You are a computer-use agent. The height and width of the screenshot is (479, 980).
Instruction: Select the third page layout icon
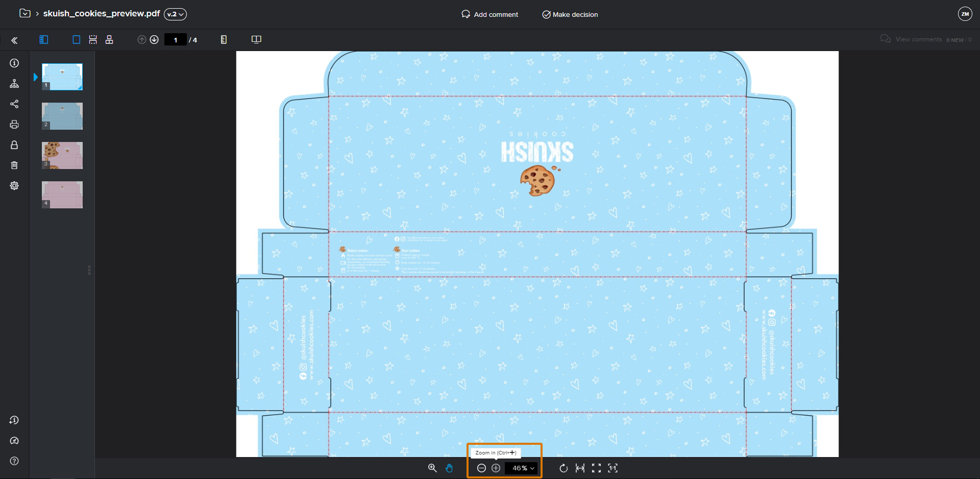tap(109, 40)
